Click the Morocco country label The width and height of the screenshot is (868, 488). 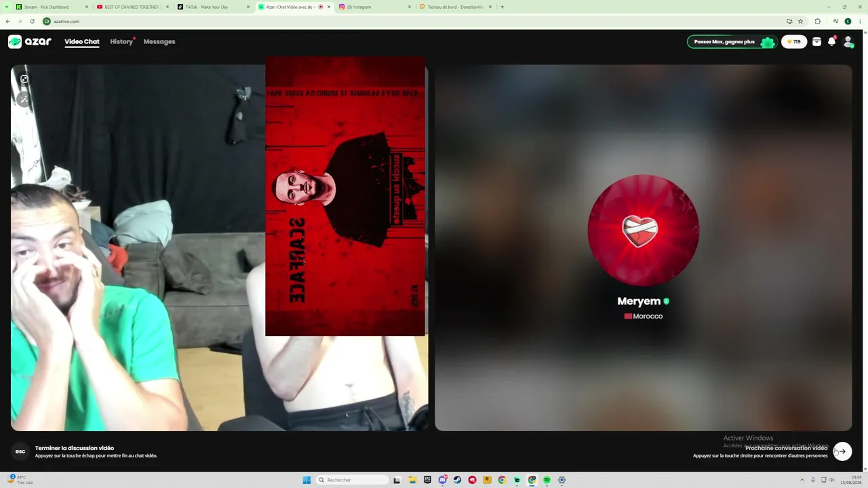point(644,317)
